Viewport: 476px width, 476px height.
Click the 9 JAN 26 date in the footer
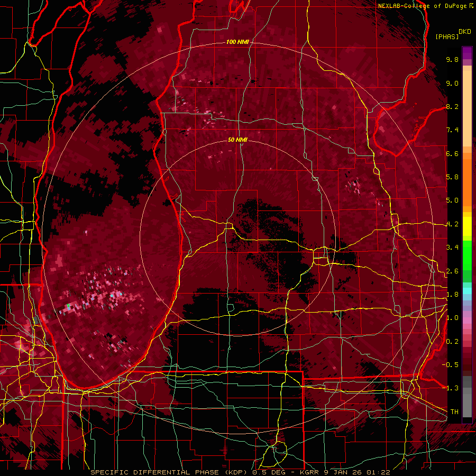pyautogui.click(x=344, y=472)
